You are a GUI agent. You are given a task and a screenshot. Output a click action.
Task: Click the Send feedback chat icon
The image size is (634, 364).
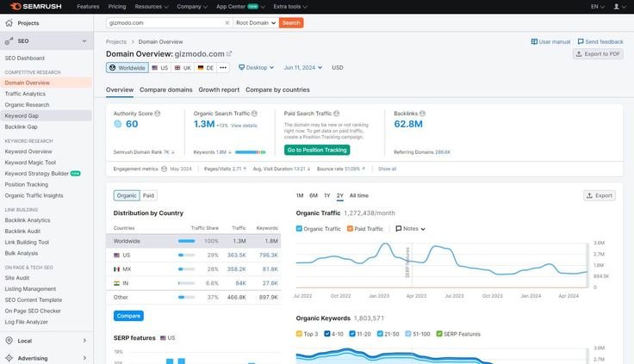[581, 41]
